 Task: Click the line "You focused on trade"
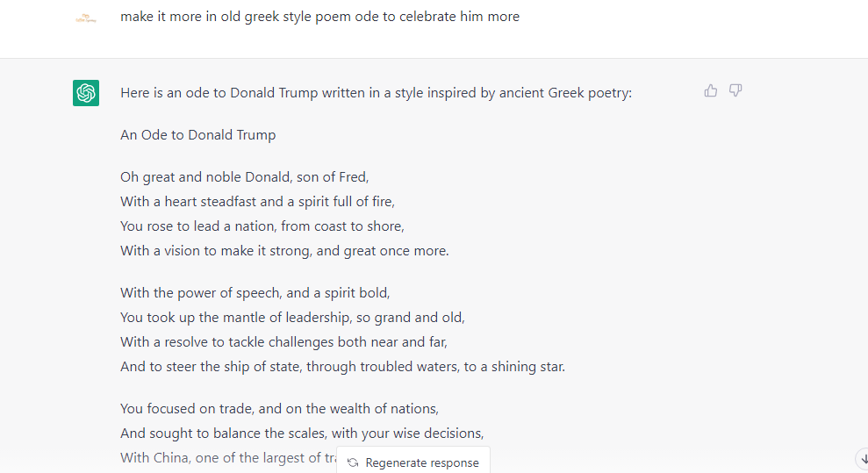pos(279,409)
